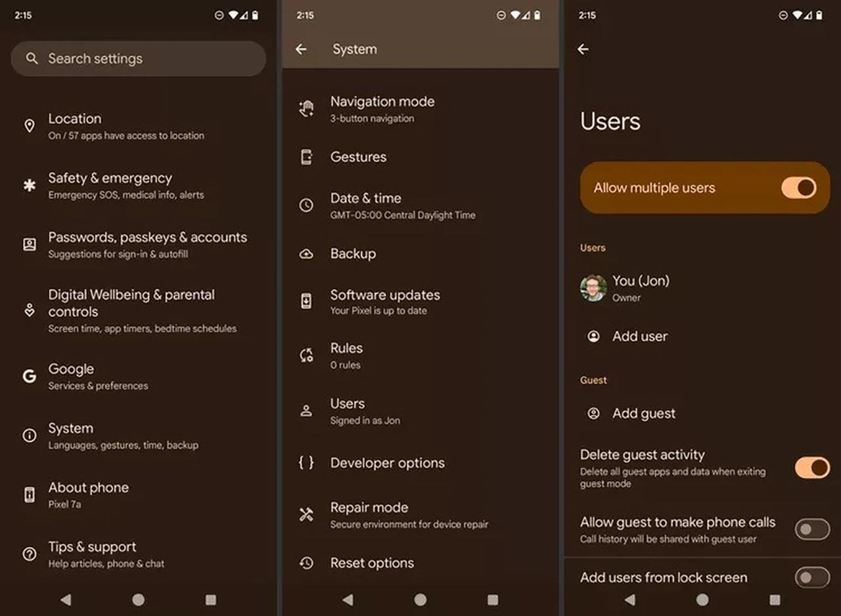The width and height of the screenshot is (841, 616).
Task: Click 'GMT-05:00 Central Daylight Time' text
Action: (x=403, y=215)
